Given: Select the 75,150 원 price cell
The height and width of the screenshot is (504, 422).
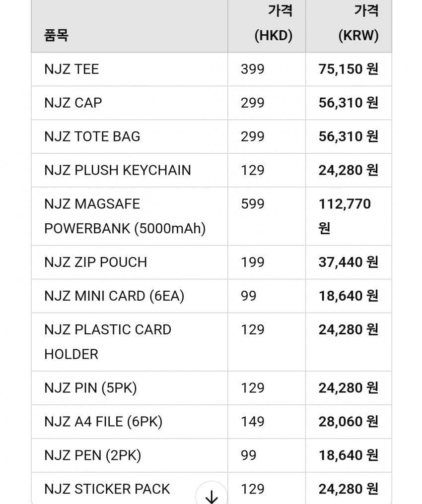Looking at the screenshot, I should pyautogui.click(x=348, y=69).
